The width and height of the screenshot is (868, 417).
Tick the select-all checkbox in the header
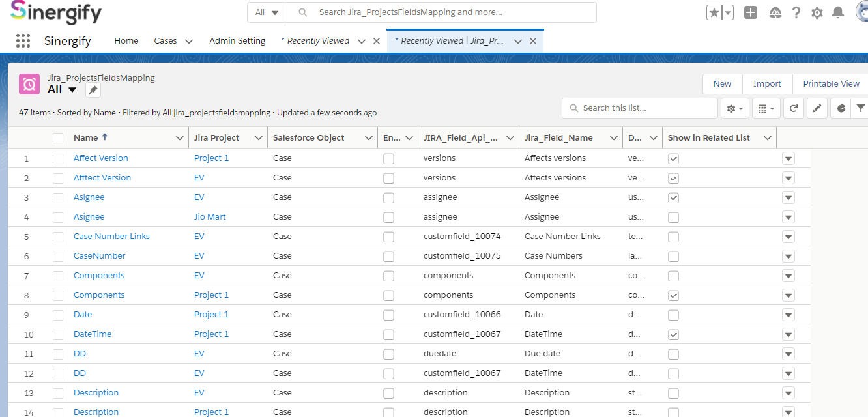coord(58,138)
